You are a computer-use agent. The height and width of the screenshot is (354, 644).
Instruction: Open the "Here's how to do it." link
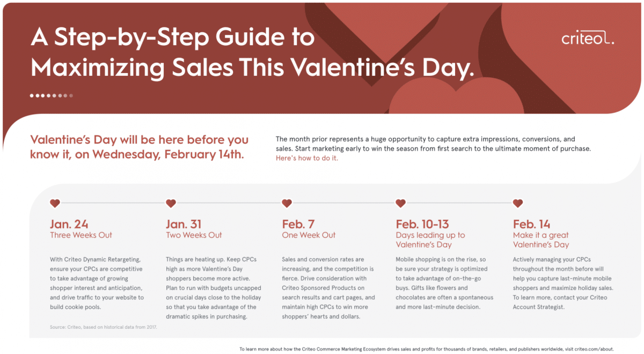pos(307,158)
